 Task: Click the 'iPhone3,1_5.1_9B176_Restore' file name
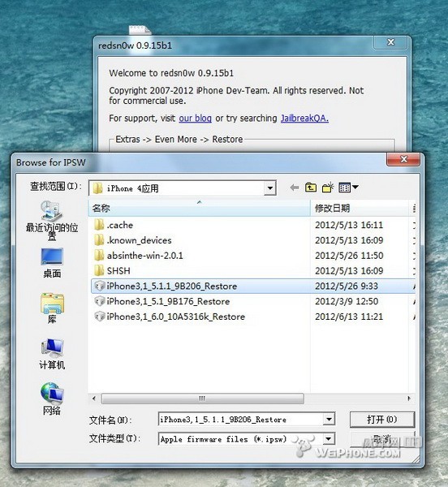pyautogui.click(x=168, y=301)
